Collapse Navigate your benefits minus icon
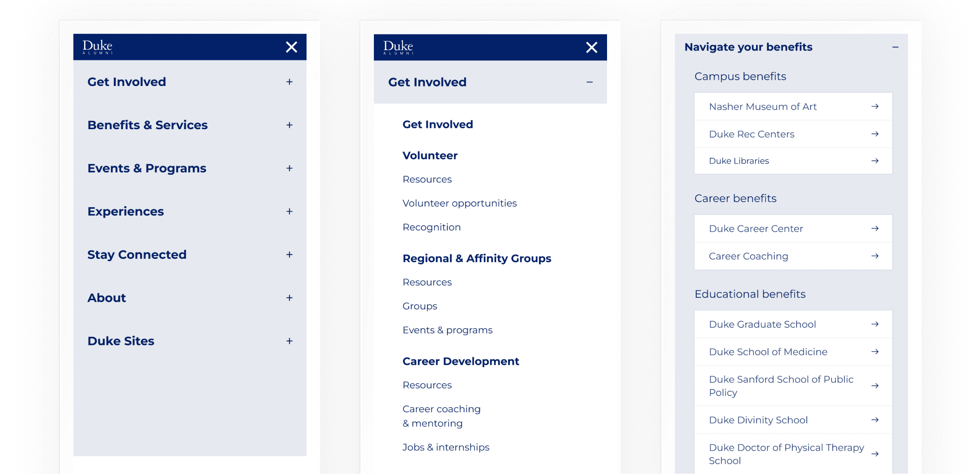Image resolution: width=980 pixels, height=474 pixels. [x=895, y=47]
